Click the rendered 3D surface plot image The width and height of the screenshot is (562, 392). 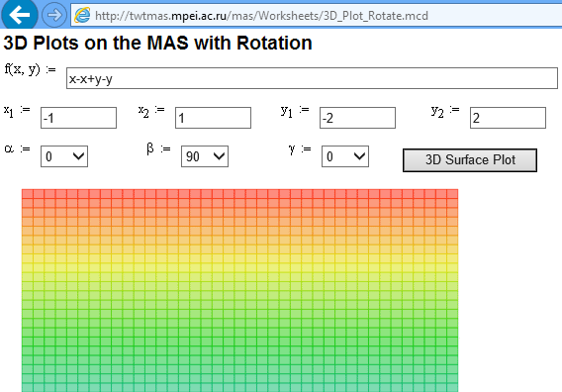[239, 290]
